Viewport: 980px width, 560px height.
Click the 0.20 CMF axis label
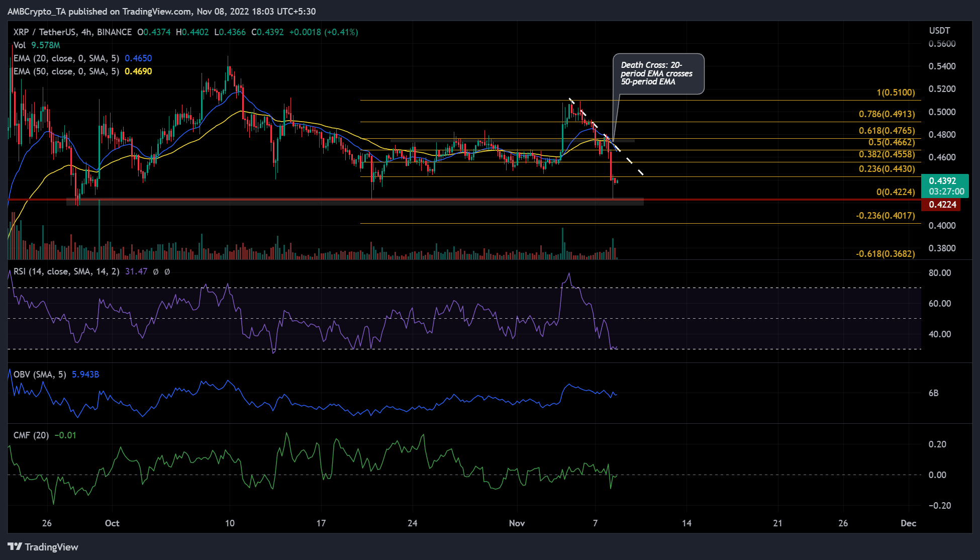[937, 444]
